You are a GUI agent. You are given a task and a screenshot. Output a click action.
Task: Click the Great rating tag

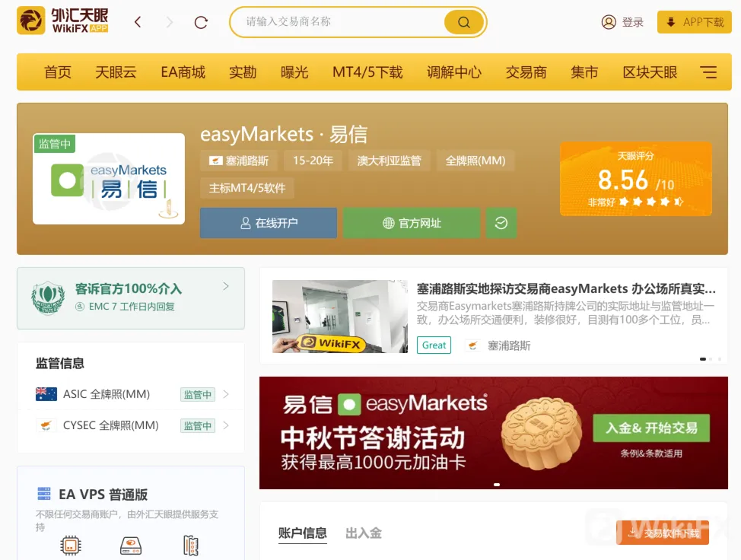coord(434,345)
